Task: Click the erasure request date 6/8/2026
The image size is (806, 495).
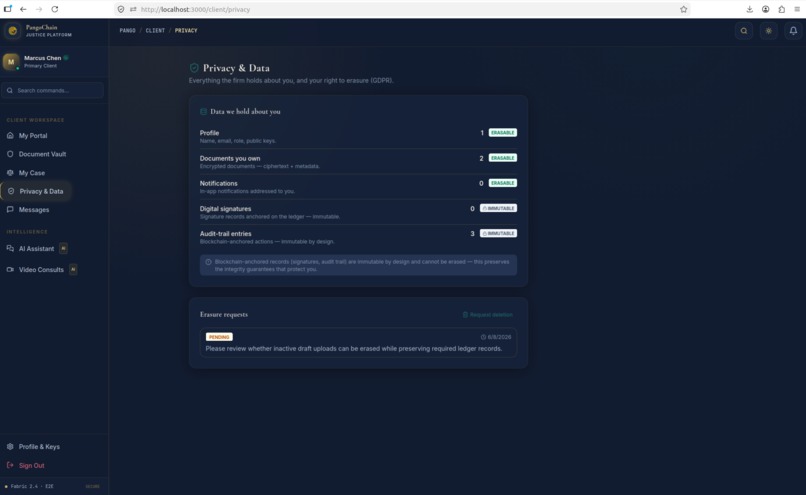Action: click(x=496, y=337)
